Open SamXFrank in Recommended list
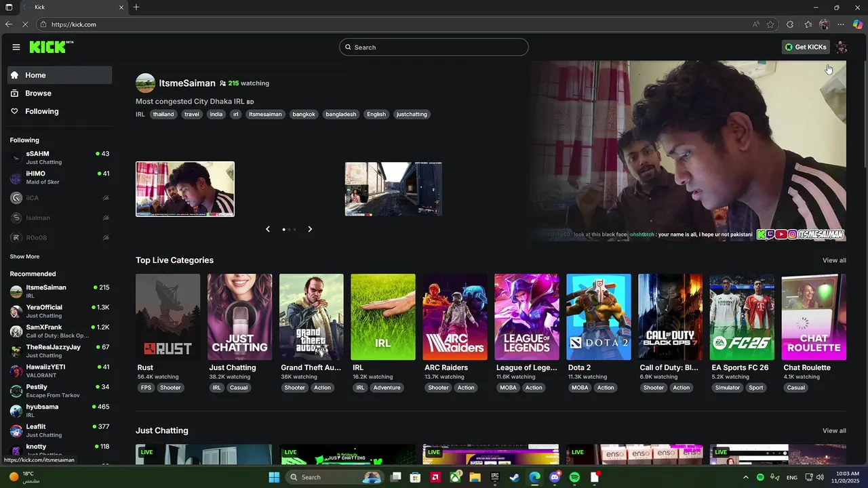The height and width of the screenshot is (488, 868). (60, 331)
